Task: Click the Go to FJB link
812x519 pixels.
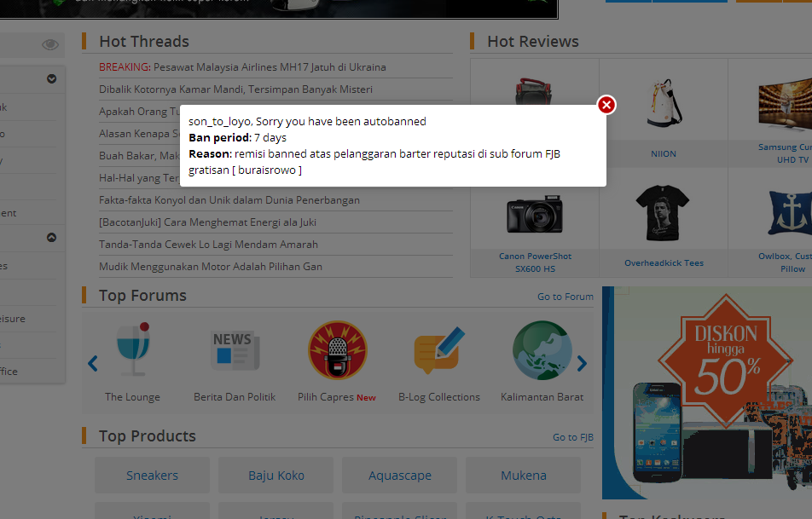Action: (x=573, y=437)
